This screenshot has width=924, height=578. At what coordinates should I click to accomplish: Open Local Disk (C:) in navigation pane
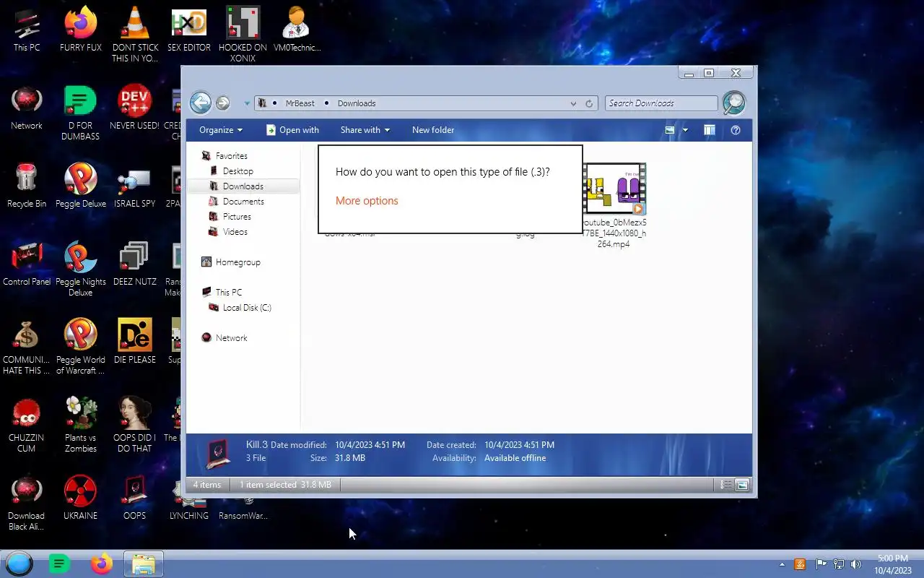tap(247, 308)
